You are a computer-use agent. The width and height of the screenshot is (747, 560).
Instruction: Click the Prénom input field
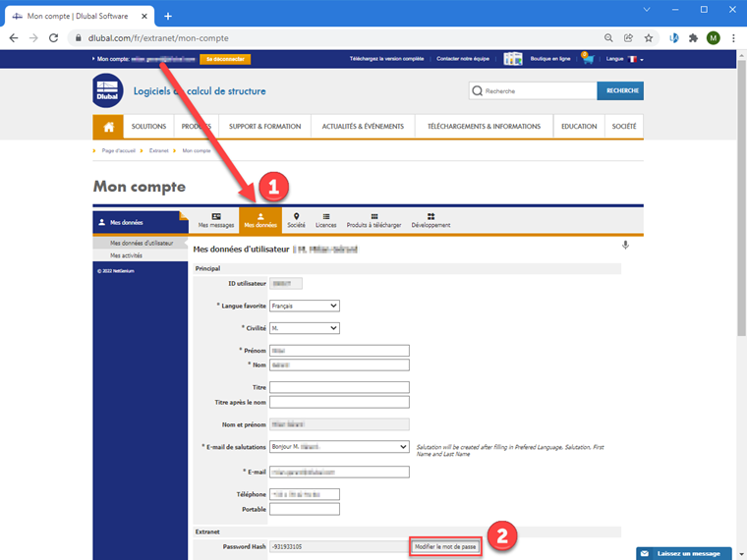[x=339, y=351]
